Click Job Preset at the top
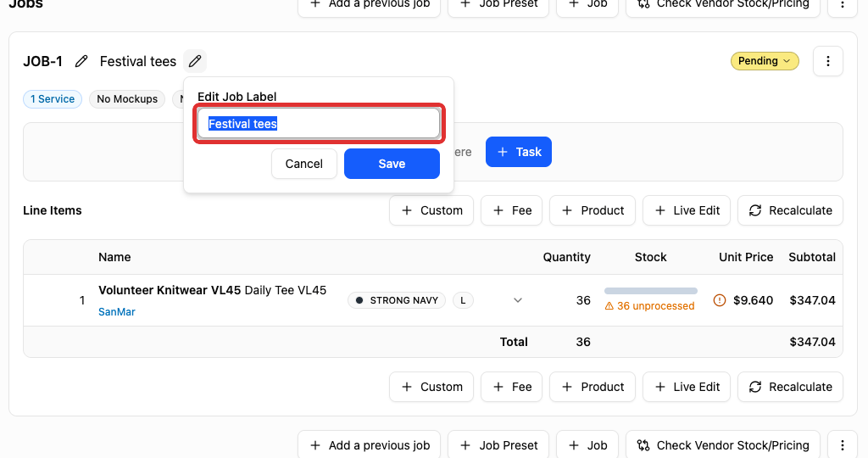Image resolution: width=868 pixels, height=458 pixels. pos(498,4)
